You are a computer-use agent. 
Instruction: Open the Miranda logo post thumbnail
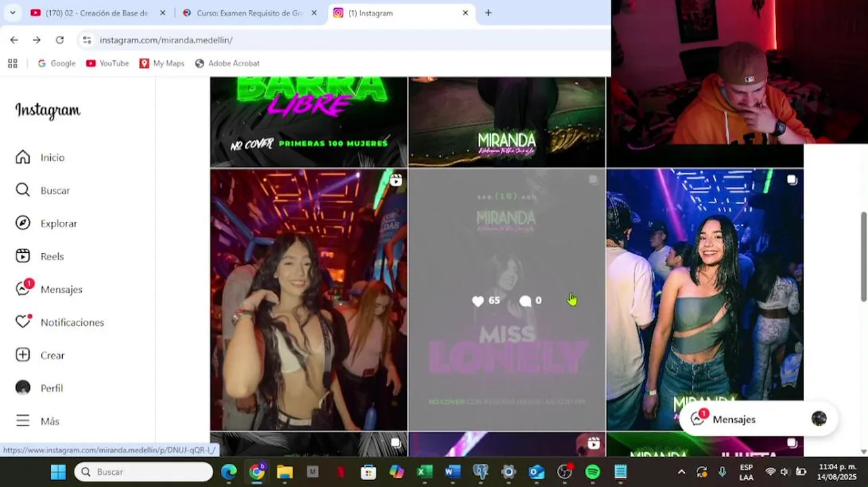point(507,122)
